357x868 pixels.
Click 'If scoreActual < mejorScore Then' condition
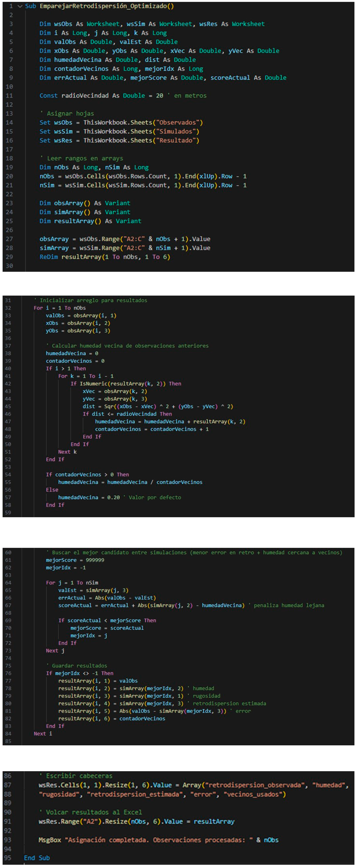[x=107, y=621]
